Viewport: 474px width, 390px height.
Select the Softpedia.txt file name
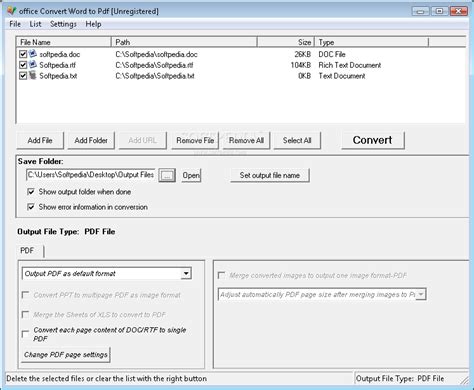coord(58,76)
